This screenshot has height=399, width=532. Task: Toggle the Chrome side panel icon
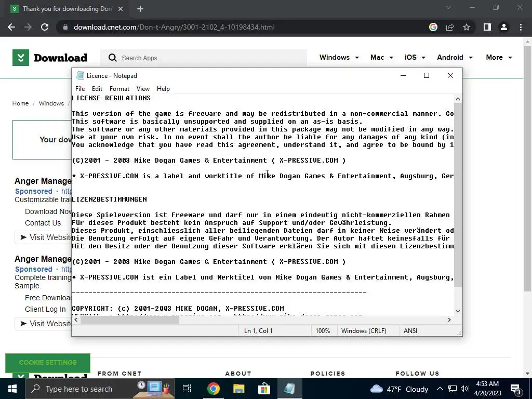click(x=487, y=27)
